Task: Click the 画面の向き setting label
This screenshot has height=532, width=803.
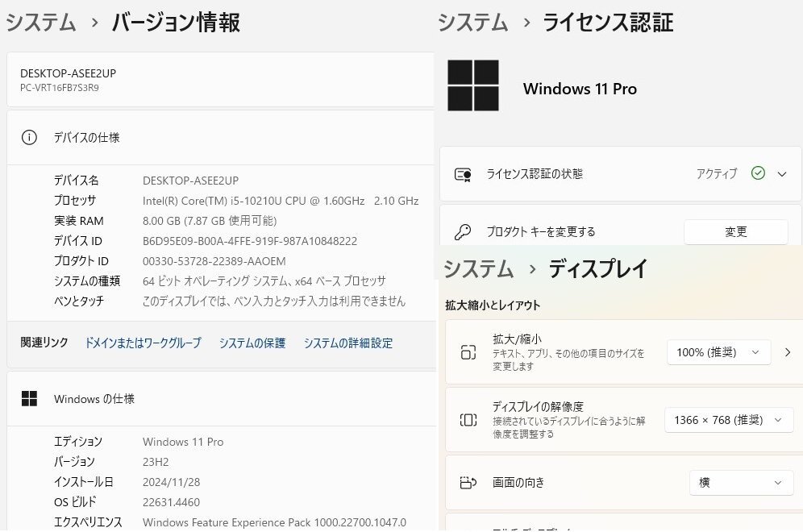Action: [518, 482]
